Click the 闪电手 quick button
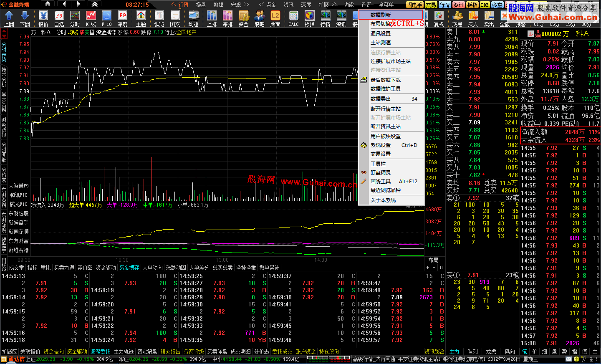 coord(415,5)
